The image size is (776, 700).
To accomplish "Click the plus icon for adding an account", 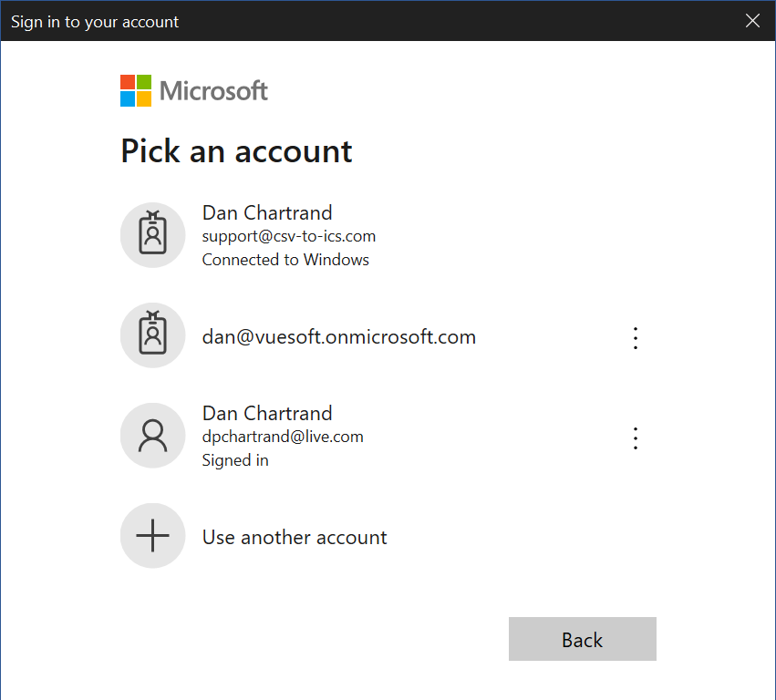I will click(x=152, y=536).
